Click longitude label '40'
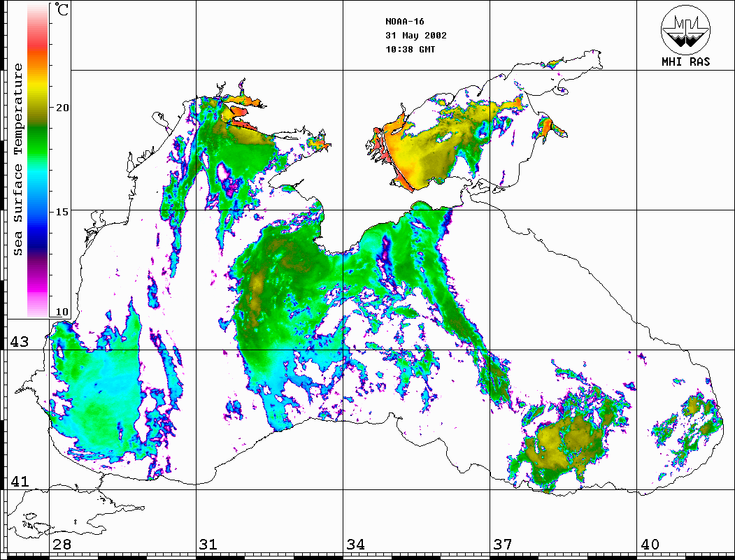 [x=650, y=545]
